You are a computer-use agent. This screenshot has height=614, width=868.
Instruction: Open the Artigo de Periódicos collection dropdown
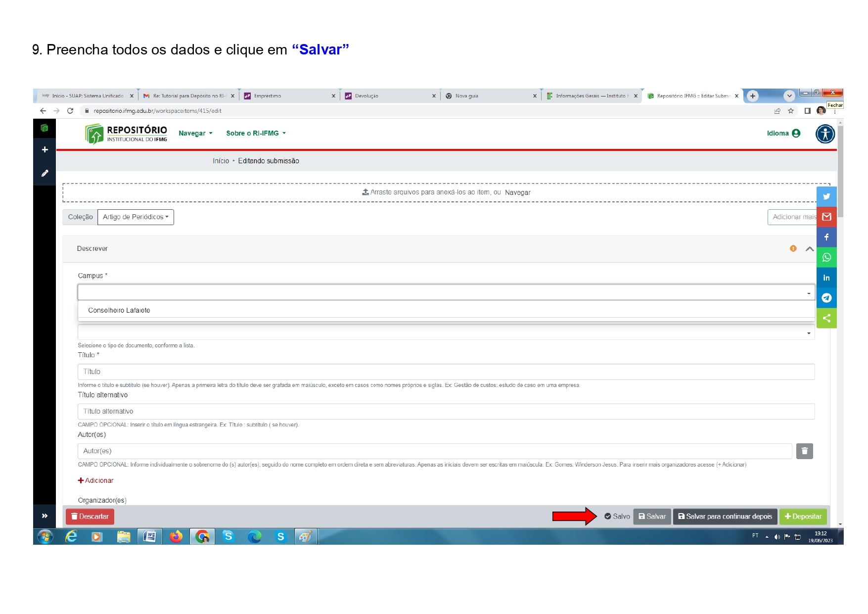point(136,217)
